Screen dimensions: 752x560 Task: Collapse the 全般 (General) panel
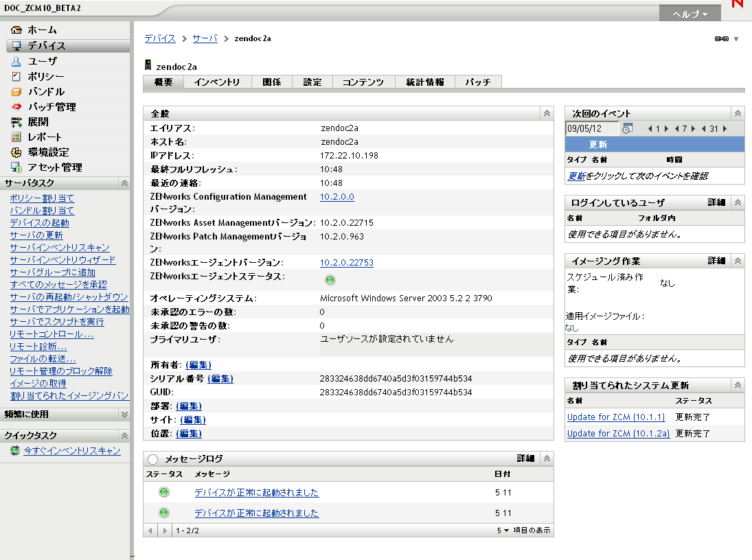point(547,113)
